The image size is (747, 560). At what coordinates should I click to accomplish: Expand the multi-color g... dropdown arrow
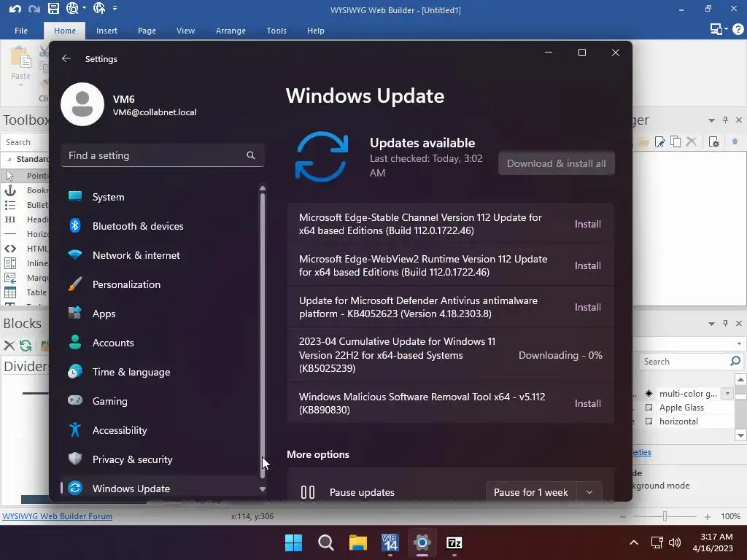pyautogui.click(x=727, y=393)
